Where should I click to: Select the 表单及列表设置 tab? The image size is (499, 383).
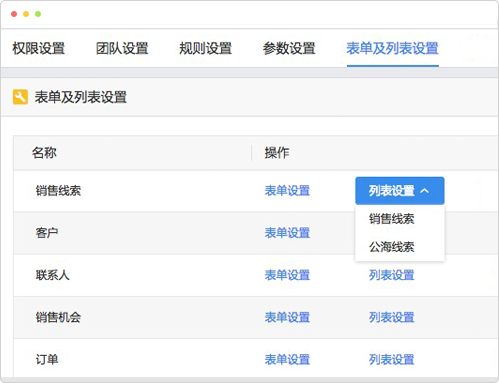pos(392,48)
